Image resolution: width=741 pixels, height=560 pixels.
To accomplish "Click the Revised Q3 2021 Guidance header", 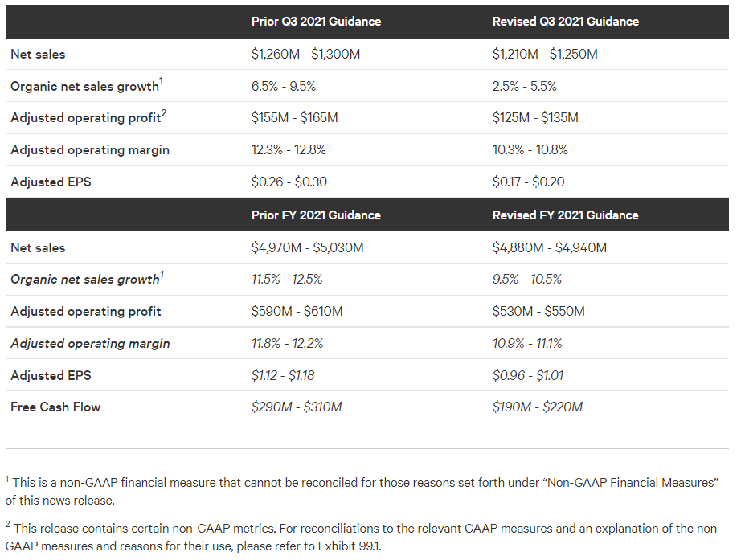I will coord(565,22).
